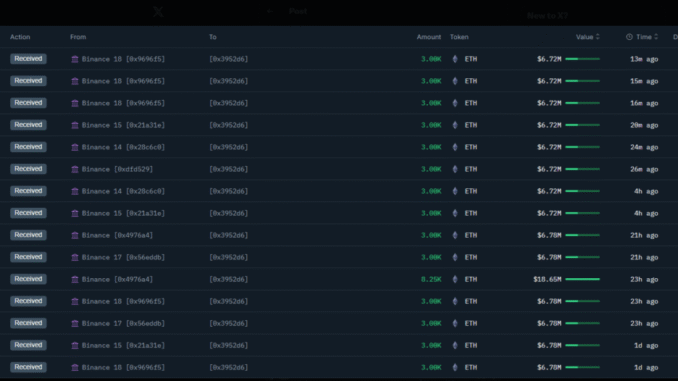Click the bank icon for Binance [0xdfd529]

[x=75, y=170]
